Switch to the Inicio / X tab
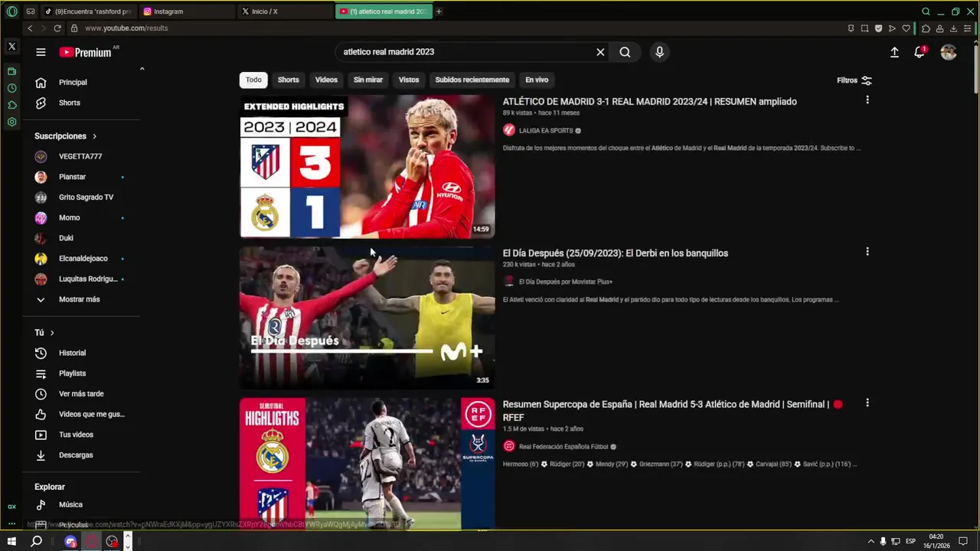 coord(285,11)
